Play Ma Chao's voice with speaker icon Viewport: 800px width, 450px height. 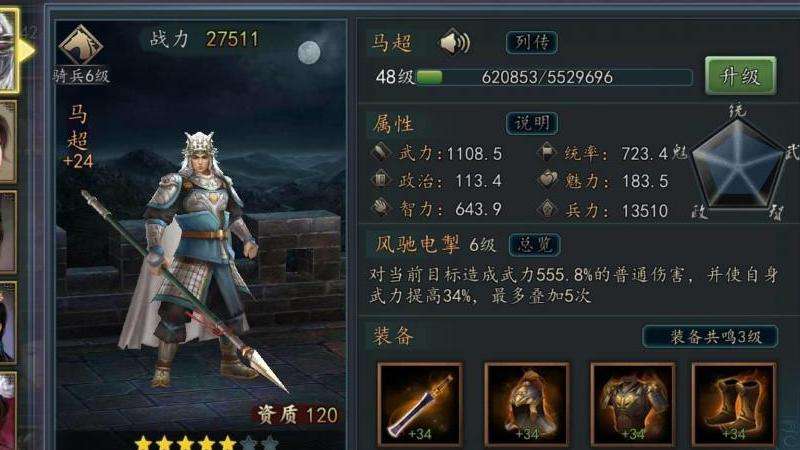[454, 42]
